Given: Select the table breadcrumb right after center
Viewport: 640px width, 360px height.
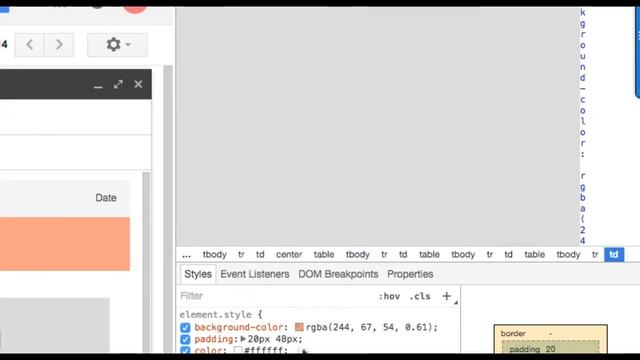Looking at the screenshot, I should pos(324,255).
